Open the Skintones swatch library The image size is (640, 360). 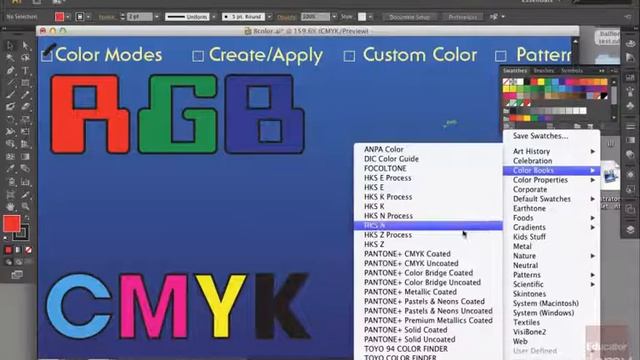pyautogui.click(x=552, y=294)
